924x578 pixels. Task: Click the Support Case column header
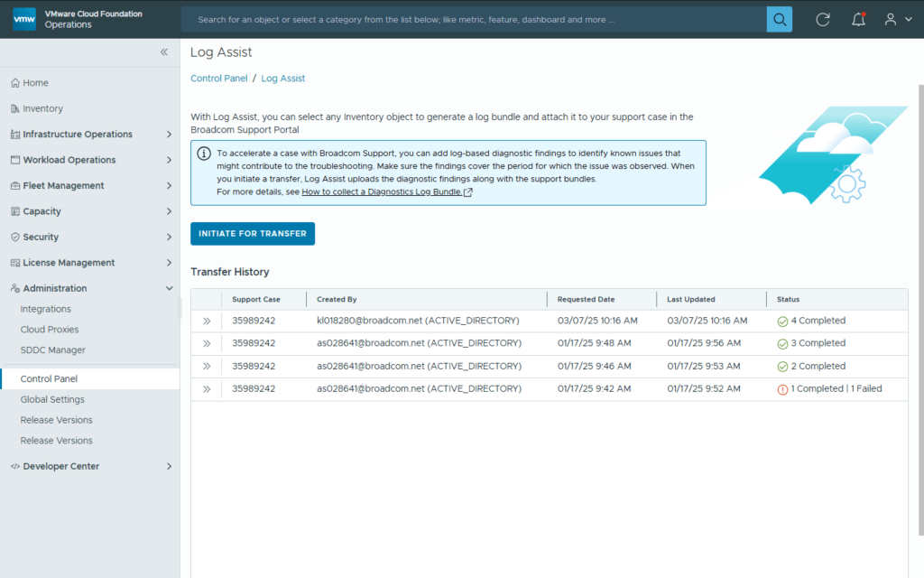coord(255,300)
